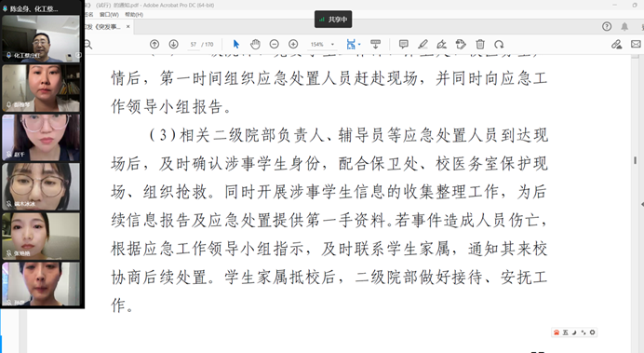Go to next page arrow
The width and height of the screenshot is (644, 353).
click(173, 44)
